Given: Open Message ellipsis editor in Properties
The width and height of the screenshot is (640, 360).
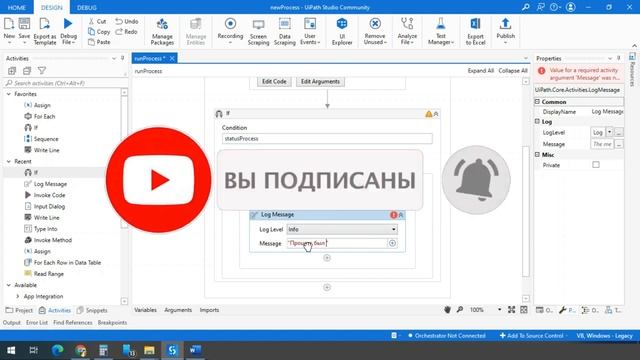Looking at the screenshot, I should pyautogui.click(x=619, y=144).
